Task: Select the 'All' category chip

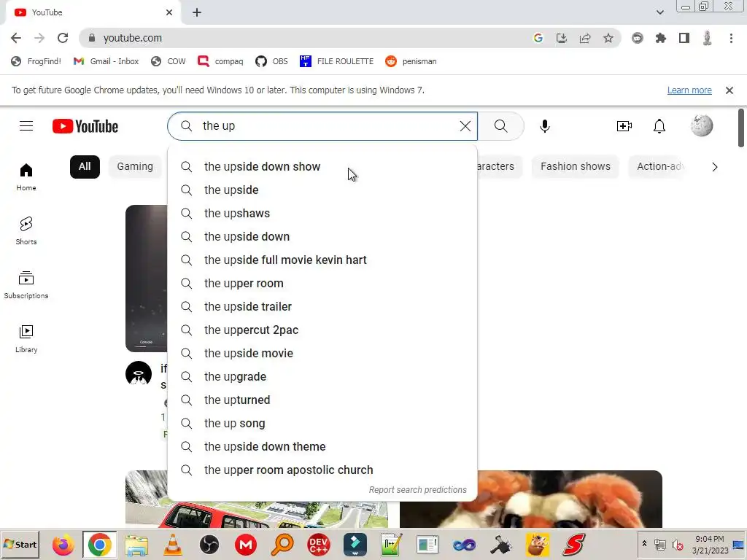Action: 85,167
